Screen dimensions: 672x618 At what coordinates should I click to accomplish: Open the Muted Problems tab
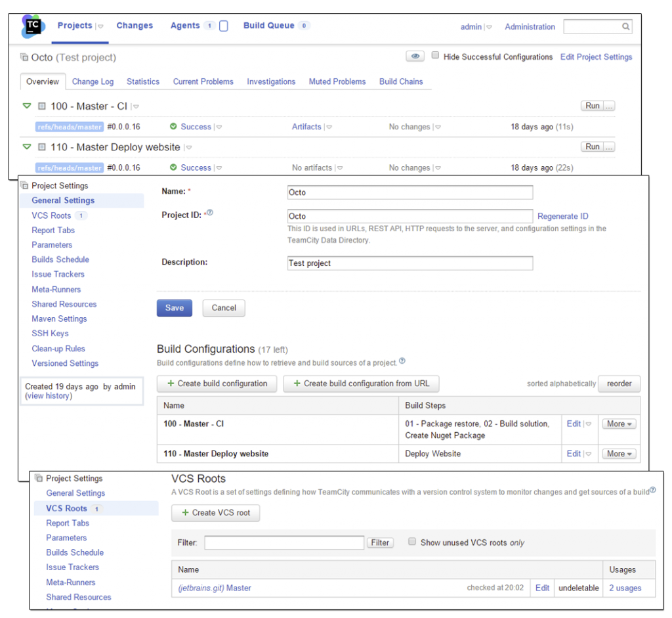[x=337, y=81]
